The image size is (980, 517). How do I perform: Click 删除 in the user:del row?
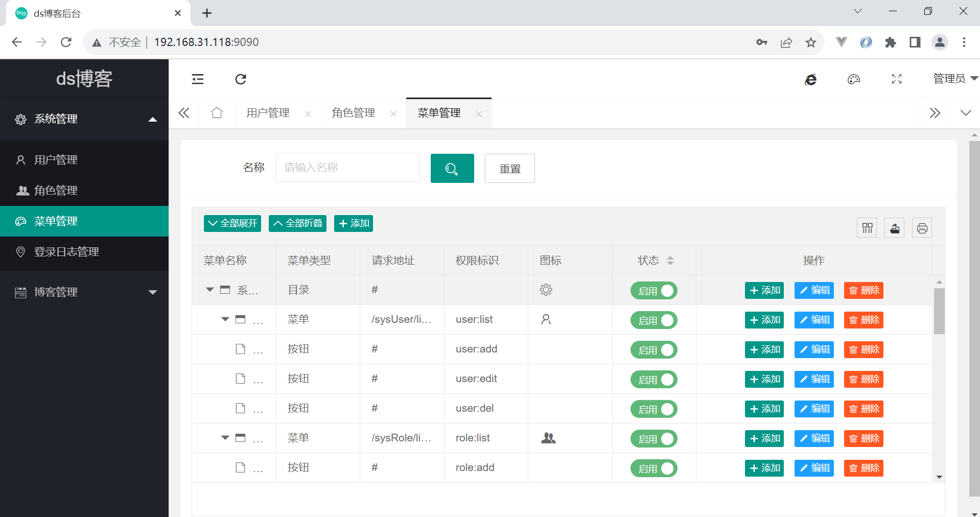click(864, 409)
